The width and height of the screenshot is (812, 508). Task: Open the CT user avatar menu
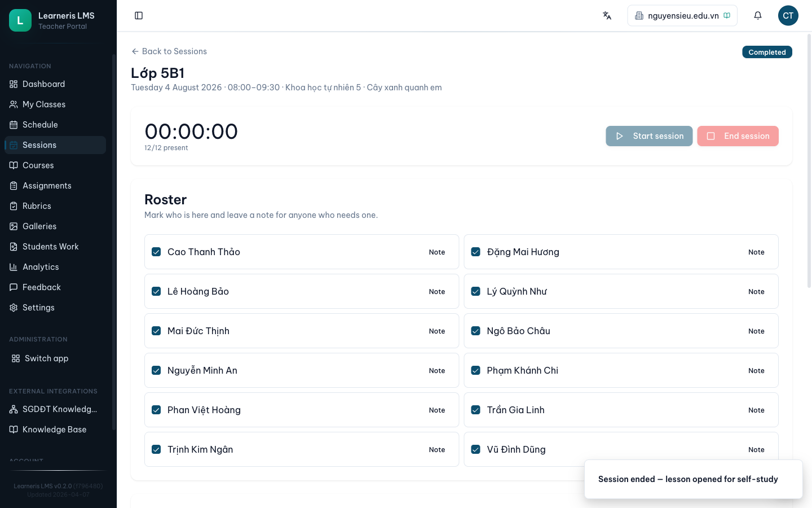pyautogui.click(x=788, y=16)
